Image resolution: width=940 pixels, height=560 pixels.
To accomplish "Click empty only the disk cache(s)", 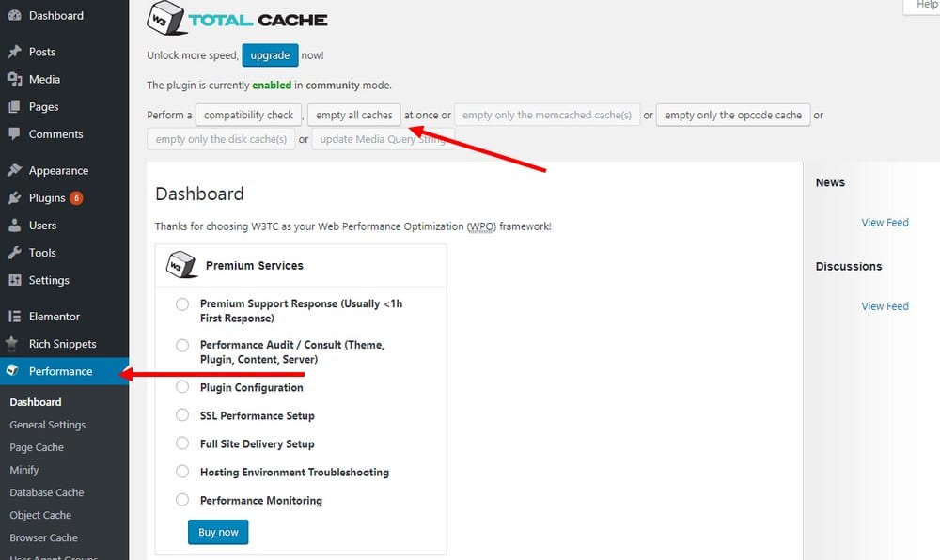I will pyautogui.click(x=221, y=139).
